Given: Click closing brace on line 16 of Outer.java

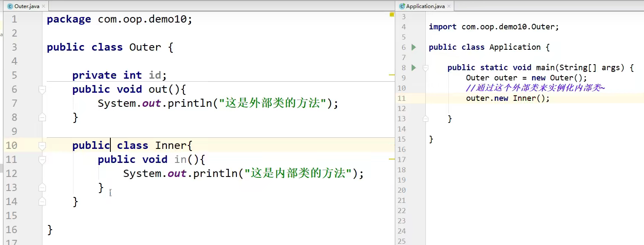Looking at the screenshot, I should [50, 230].
